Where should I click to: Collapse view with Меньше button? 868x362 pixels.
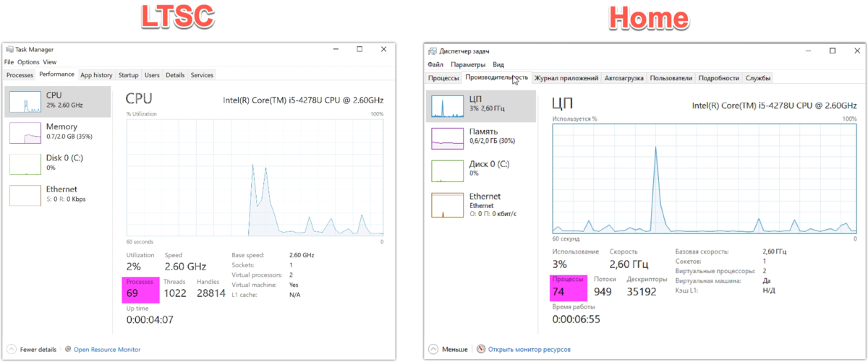[x=448, y=349]
